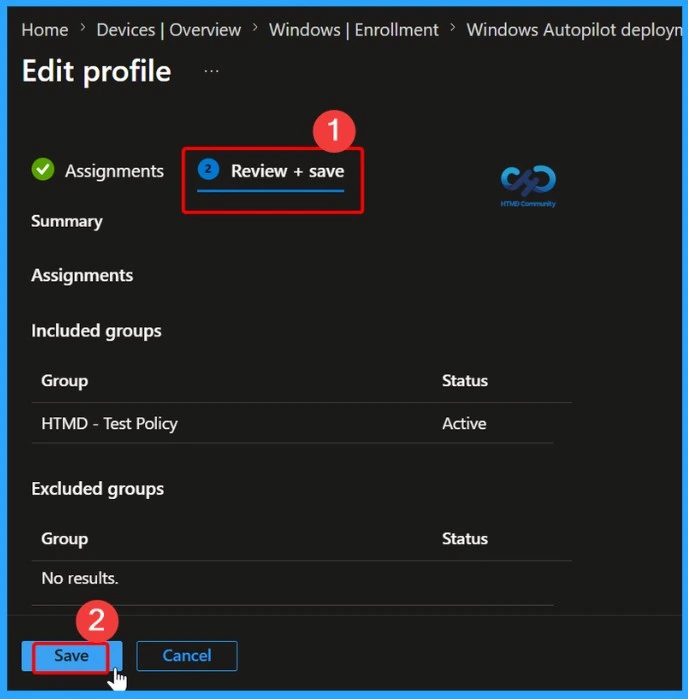
Task: Click the step 2 circle icon
Action: click(x=208, y=169)
